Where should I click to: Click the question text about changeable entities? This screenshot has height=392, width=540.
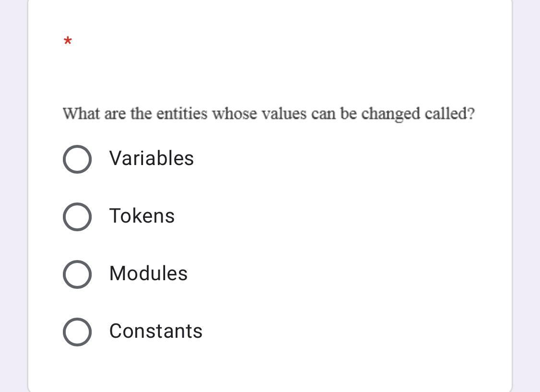tap(269, 114)
